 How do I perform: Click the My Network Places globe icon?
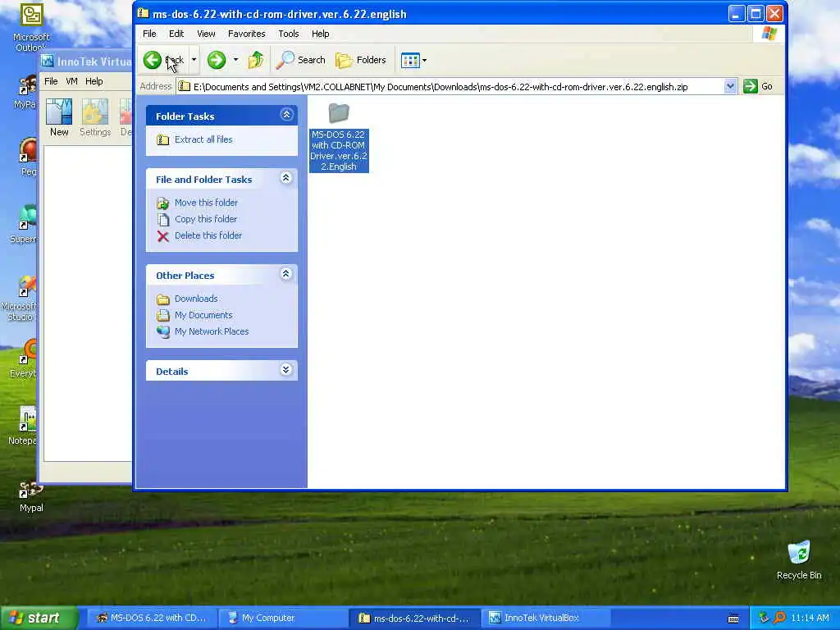[x=163, y=331]
